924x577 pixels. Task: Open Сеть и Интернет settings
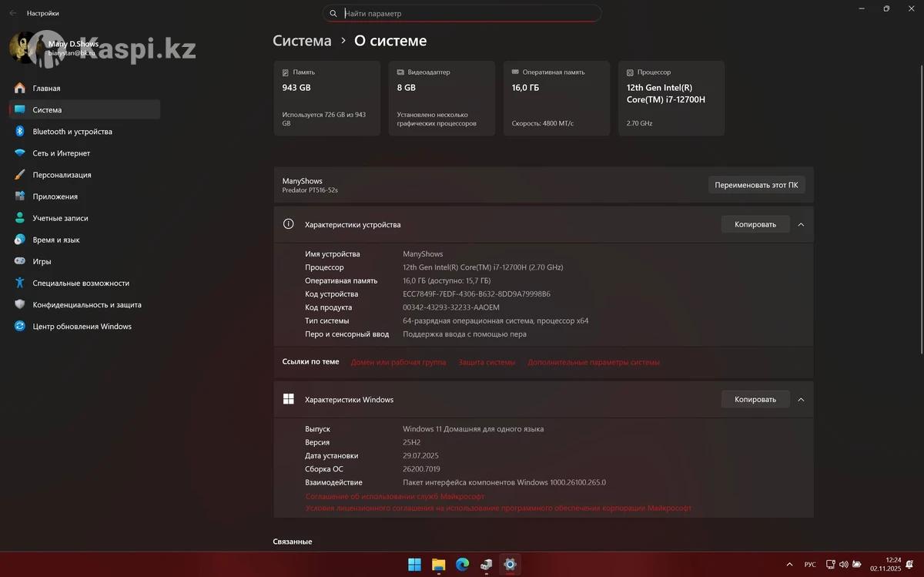point(62,153)
